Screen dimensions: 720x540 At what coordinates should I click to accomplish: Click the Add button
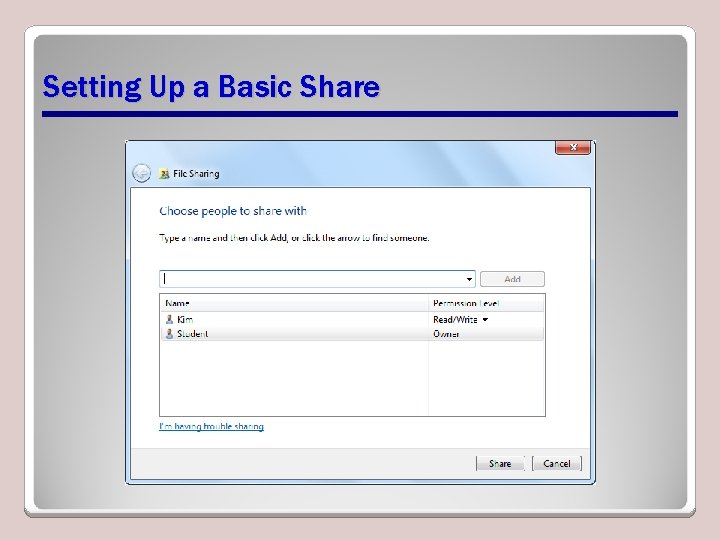pos(512,279)
